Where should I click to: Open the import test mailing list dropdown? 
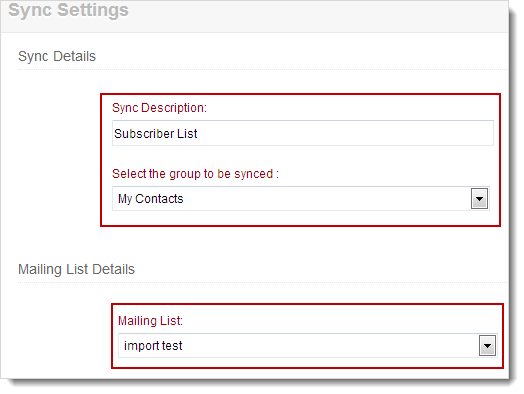tap(307, 345)
